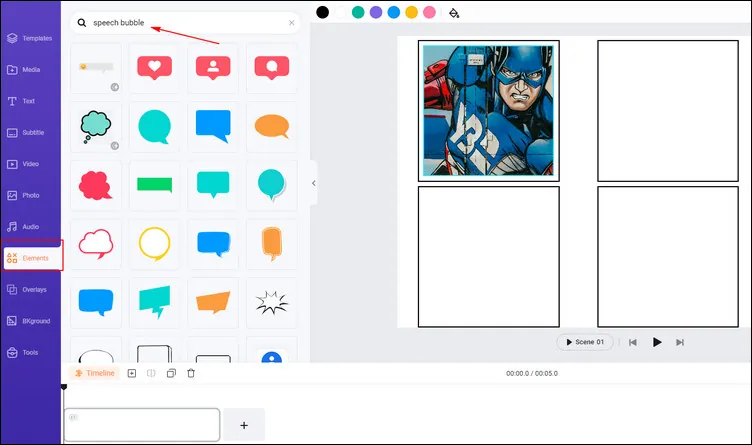This screenshot has width=752, height=445.
Task: Pick the blue color swatch
Action: [394, 12]
